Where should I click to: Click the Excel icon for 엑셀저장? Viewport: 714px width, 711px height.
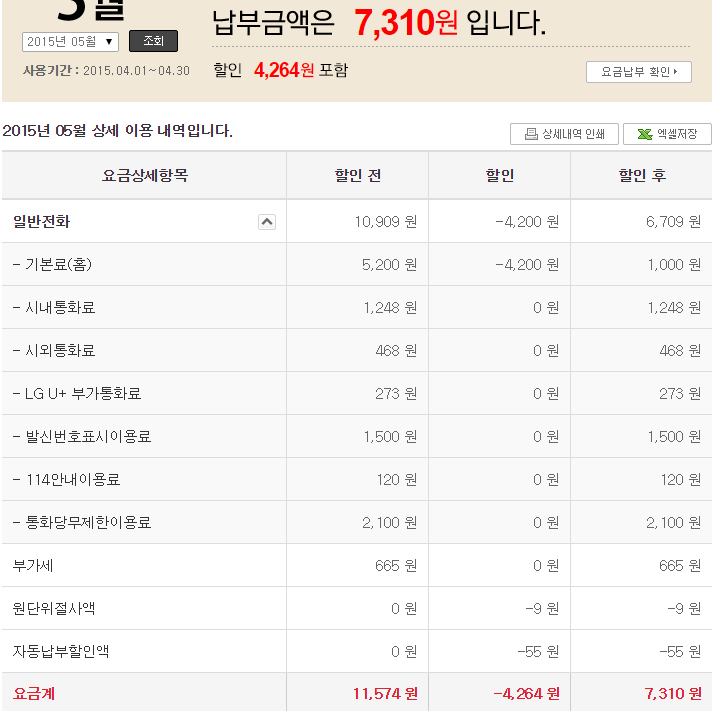(x=645, y=134)
